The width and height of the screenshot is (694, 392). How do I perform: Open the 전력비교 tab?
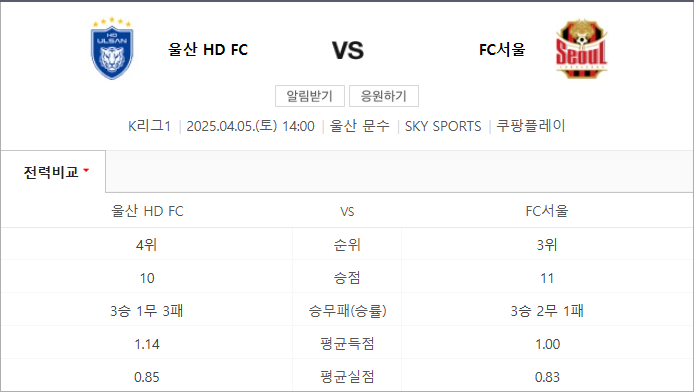(53, 172)
